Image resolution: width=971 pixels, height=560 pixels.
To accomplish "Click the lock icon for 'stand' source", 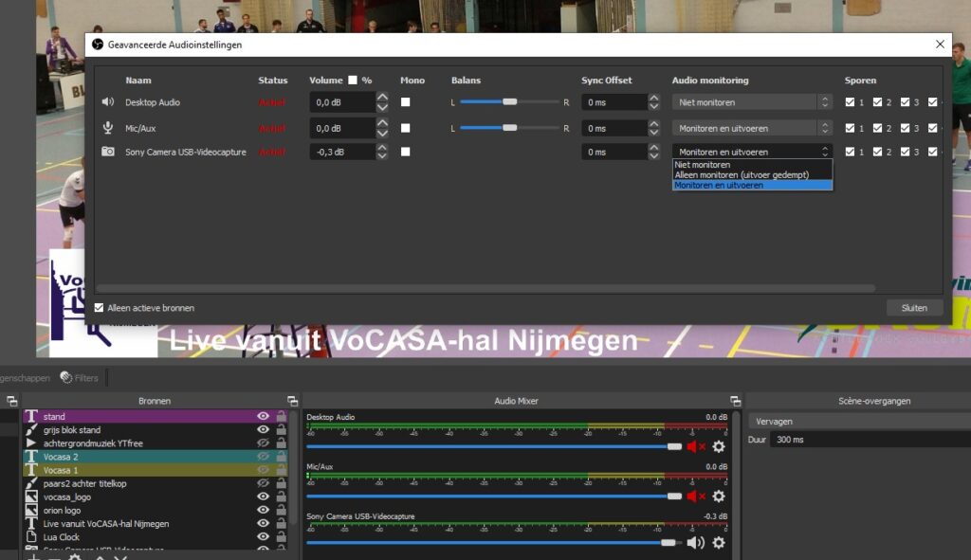I will pos(281,416).
